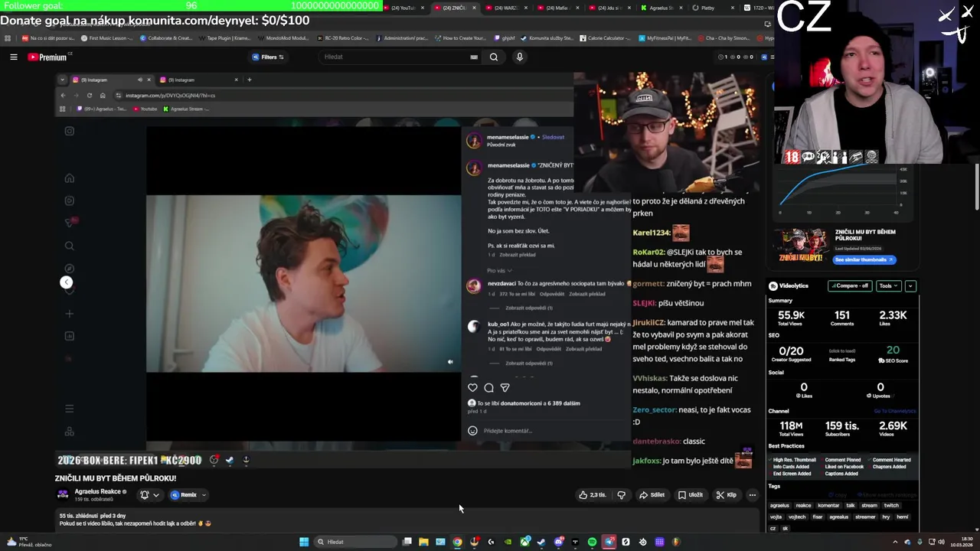Create a clip with Klip button
Viewport: 980px width, 551px height.
(726, 495)
